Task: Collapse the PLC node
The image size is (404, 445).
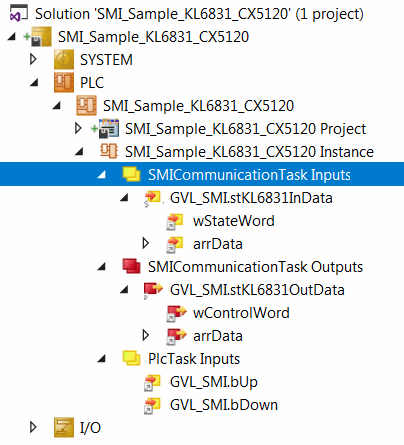Action: click(34, 83)
